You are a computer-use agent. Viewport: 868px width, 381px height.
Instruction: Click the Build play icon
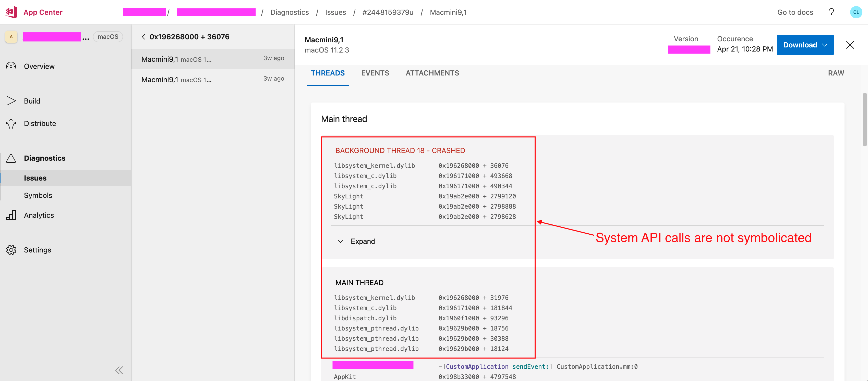[11, 101]
